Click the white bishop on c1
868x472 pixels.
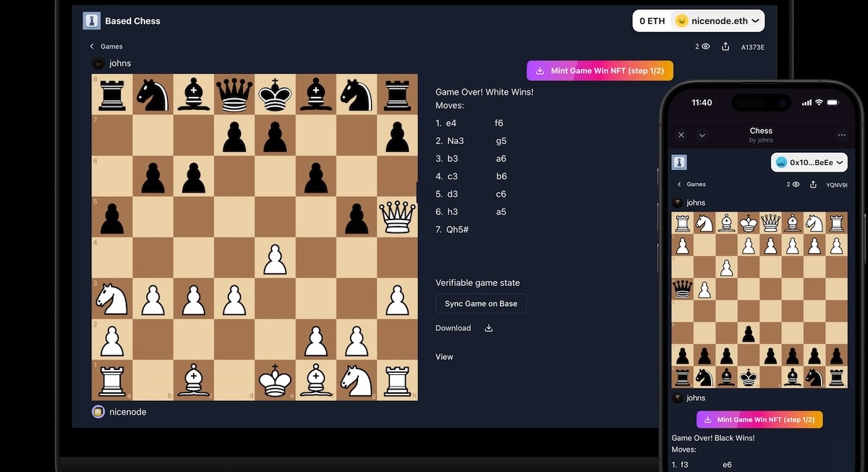[x=193, y=380]
